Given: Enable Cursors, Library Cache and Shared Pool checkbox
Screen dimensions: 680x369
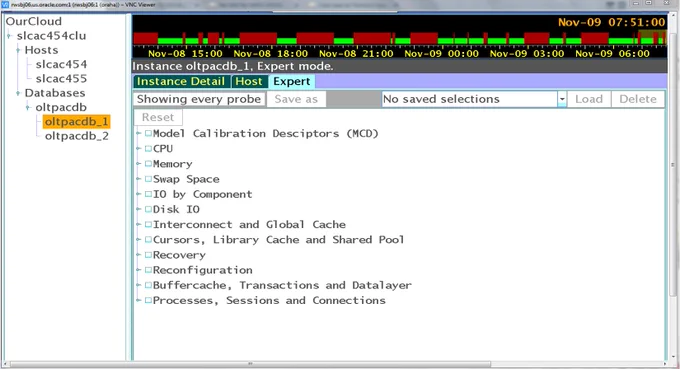Looking at the screenshot, I should [148, 239].
